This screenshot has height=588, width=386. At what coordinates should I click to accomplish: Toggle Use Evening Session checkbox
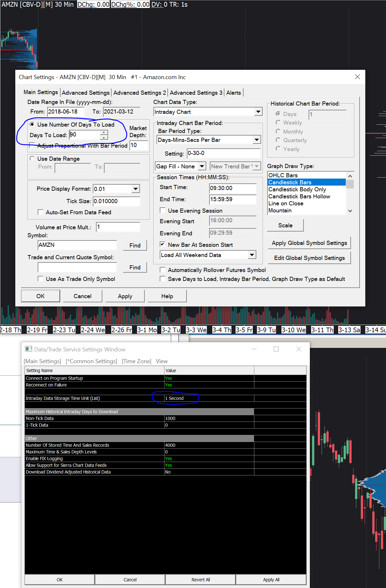(163, 210)
